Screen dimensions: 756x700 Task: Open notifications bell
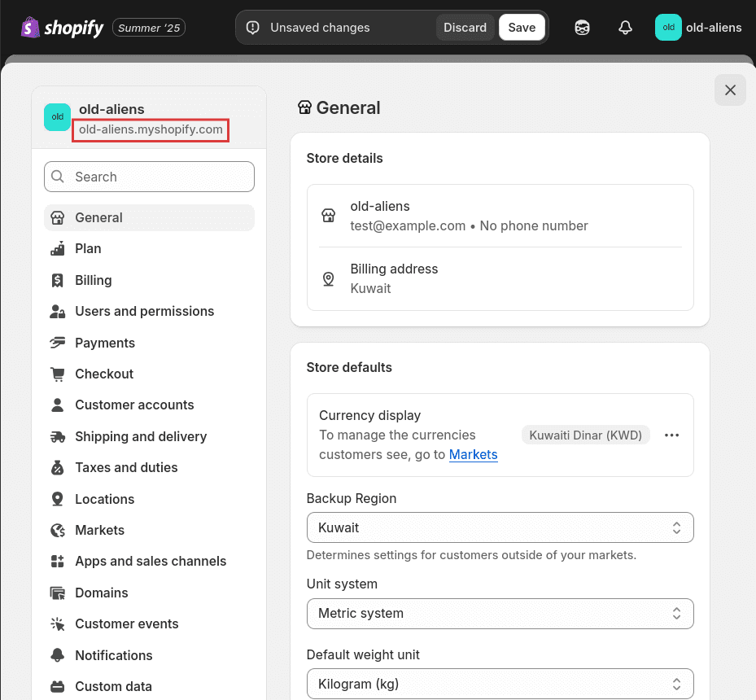tap(625, 28)
